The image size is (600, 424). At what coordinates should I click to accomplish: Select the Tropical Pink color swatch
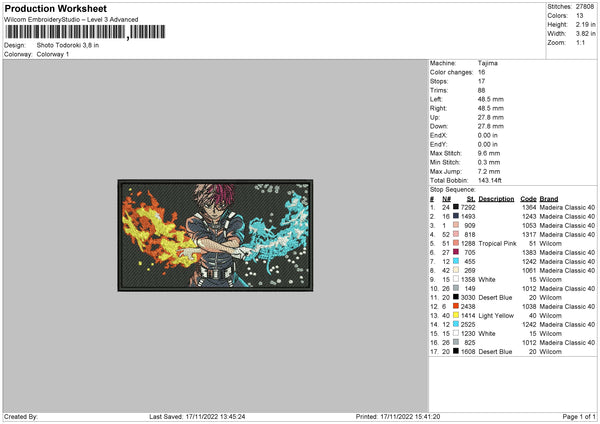[456, 243]
